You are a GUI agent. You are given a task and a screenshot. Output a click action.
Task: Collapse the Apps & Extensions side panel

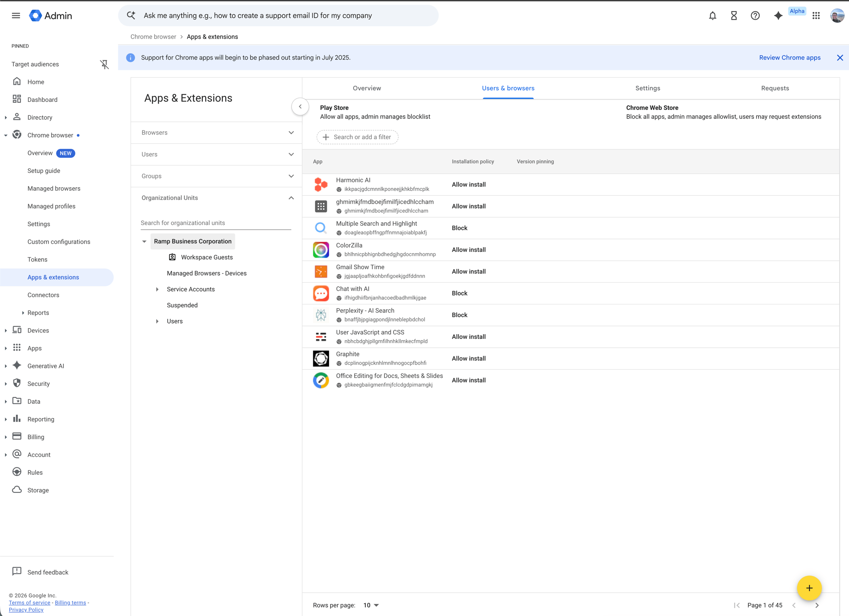(300, 107)
